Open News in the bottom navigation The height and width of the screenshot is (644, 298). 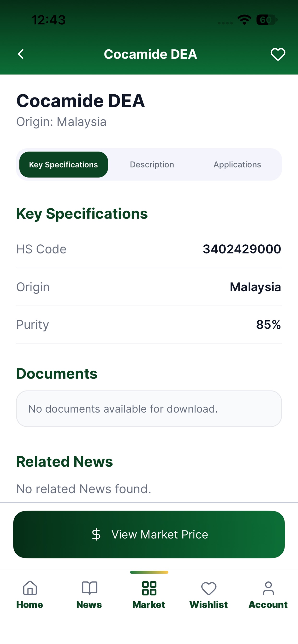[x=89, y=594]
